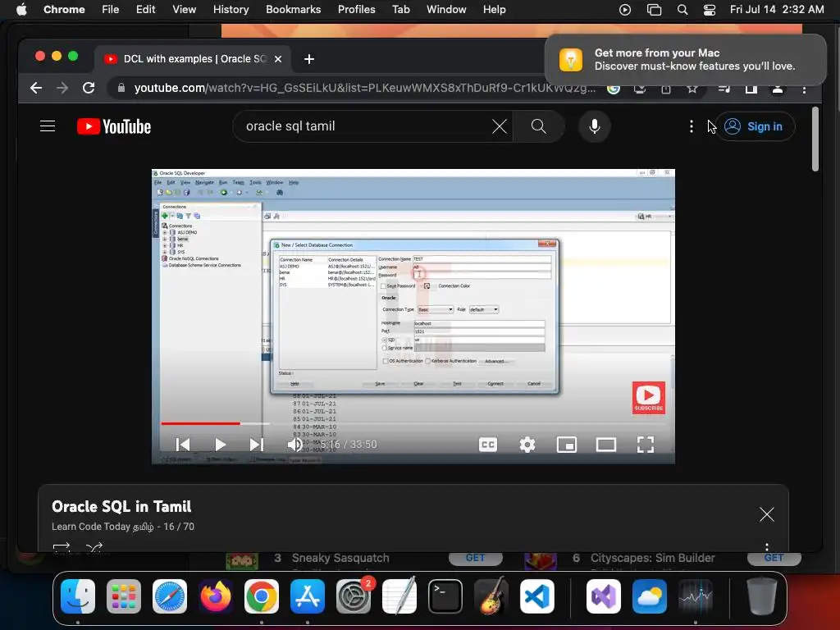Switch to theater mode
840x630 pixels.
coord(606,445)
